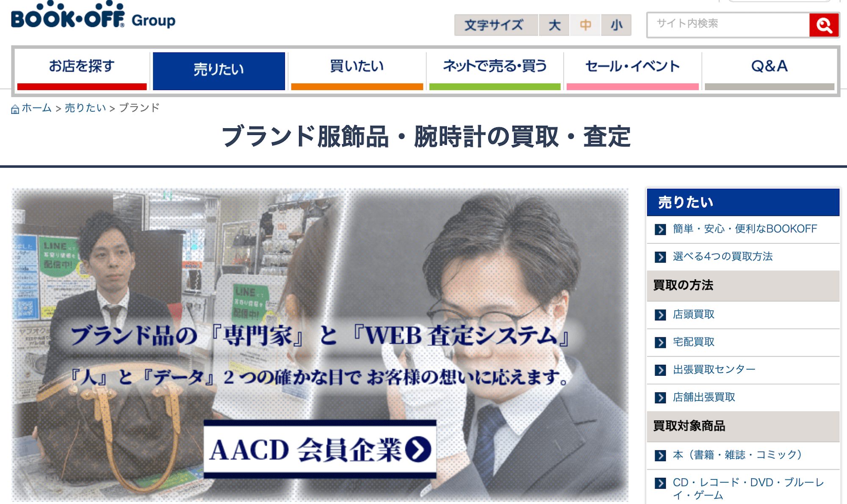Click the arrow icon beside 宅配買取
This screenshot has height=504, width=847.
[x=661, y=342]
